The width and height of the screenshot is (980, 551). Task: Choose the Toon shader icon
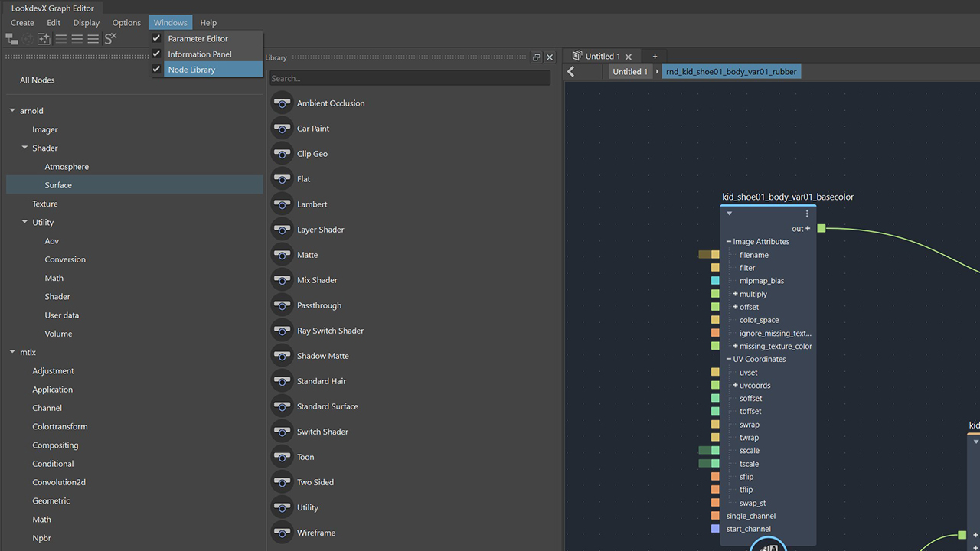click(283, 457)
